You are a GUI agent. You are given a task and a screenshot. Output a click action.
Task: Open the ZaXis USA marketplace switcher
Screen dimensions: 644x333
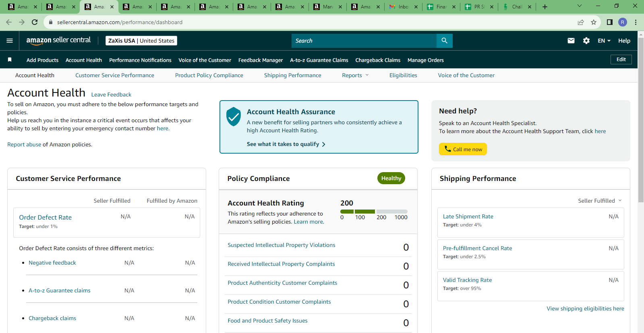[141, 41]
